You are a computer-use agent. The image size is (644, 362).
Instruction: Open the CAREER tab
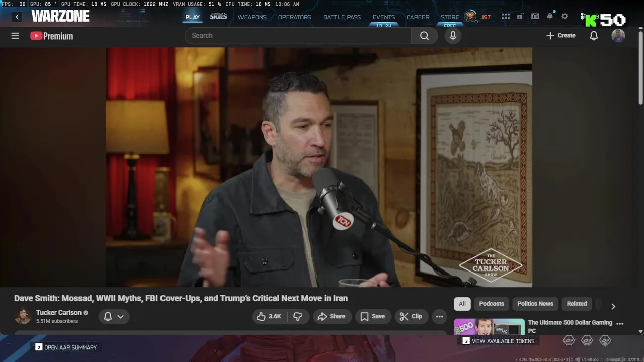tap(418, 17)
